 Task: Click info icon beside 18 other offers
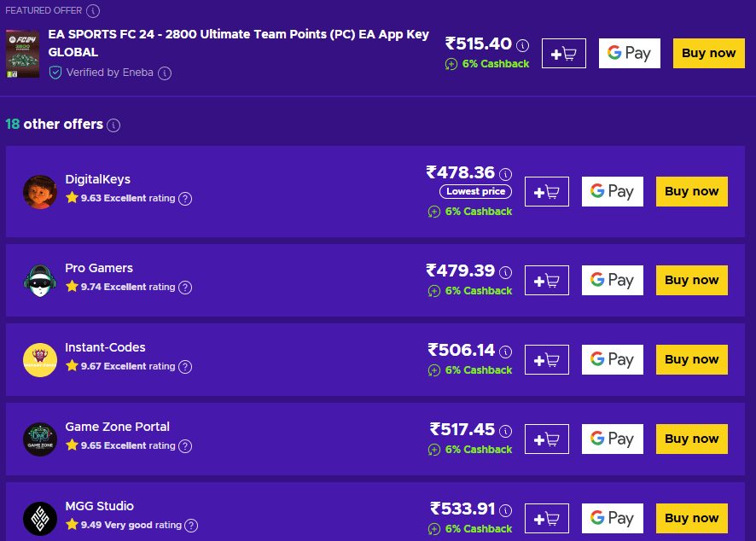pos(113,125)
